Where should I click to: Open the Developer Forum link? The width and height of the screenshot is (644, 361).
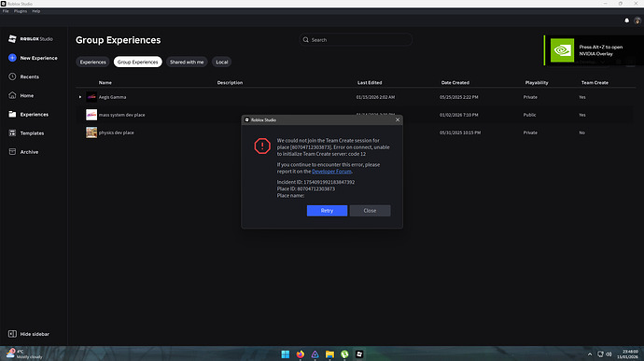pos(331,172)
